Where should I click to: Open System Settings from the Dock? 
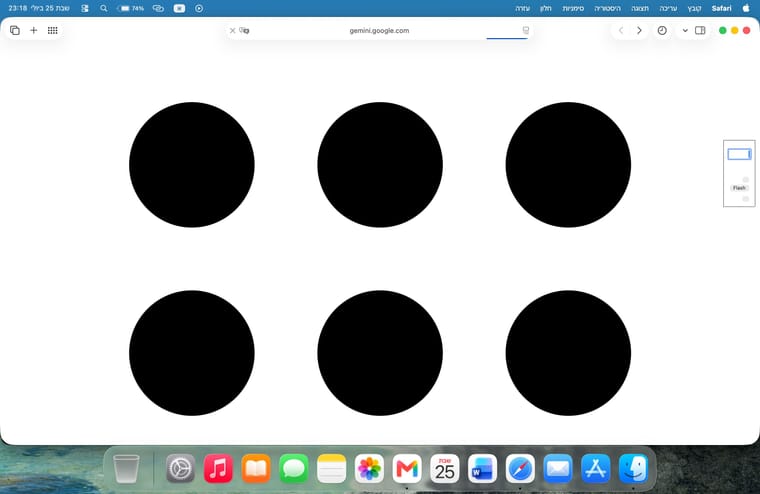pyautogui.click(x=180, y=468)
